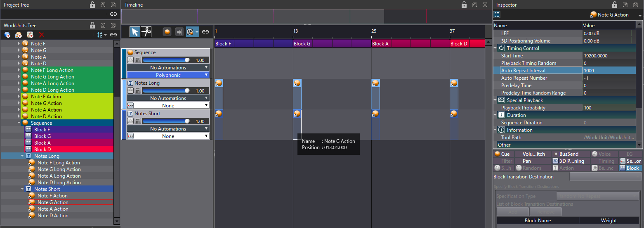
Task: Click the Inspector list view icon at top left
Action: (x=497, y=14)
